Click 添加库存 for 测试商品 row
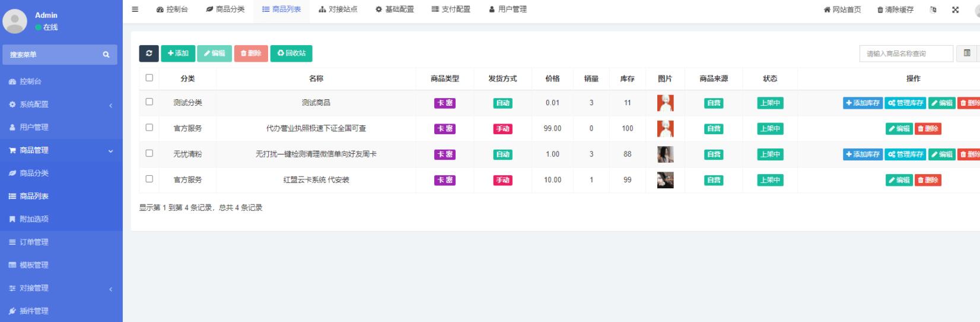Viewport: 980px width, 322px height. 863,103
